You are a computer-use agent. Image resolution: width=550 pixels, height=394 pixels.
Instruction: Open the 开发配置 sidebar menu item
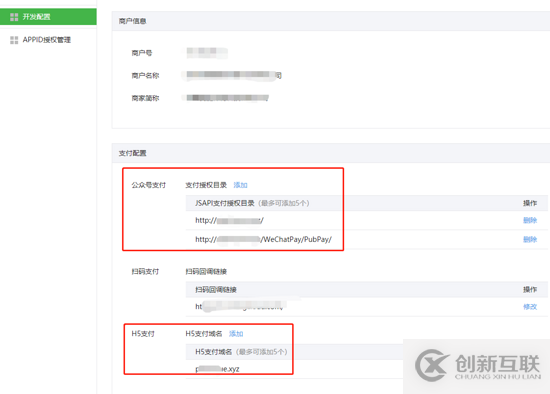click(x=48, y=16)
